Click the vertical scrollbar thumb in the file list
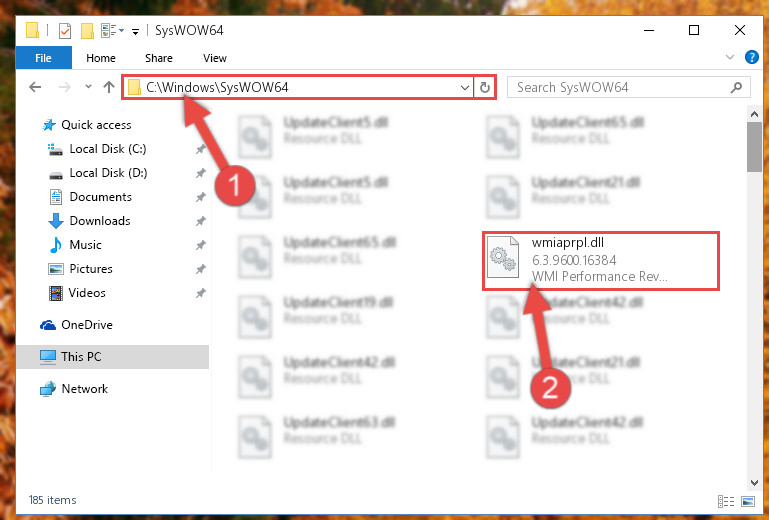 pyautogui.click(x=754, y=147)
